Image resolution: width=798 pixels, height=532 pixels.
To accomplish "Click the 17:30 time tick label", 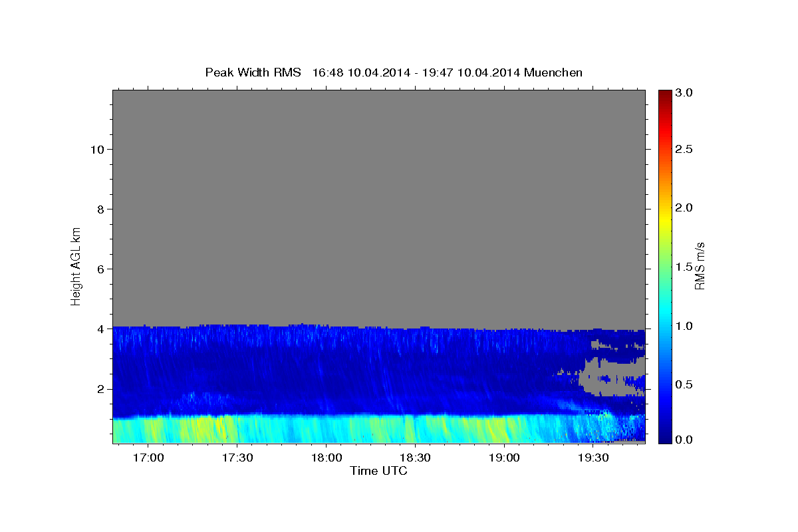I will [237, 458].
